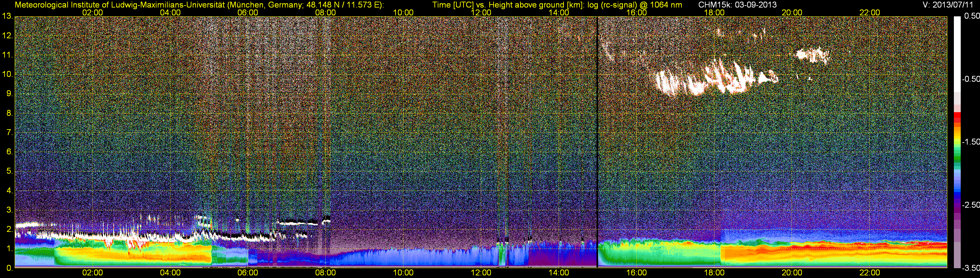Click the 7 km height axis label
The height and width of the screenshot is (278, 980).
[x=9, y=132]
